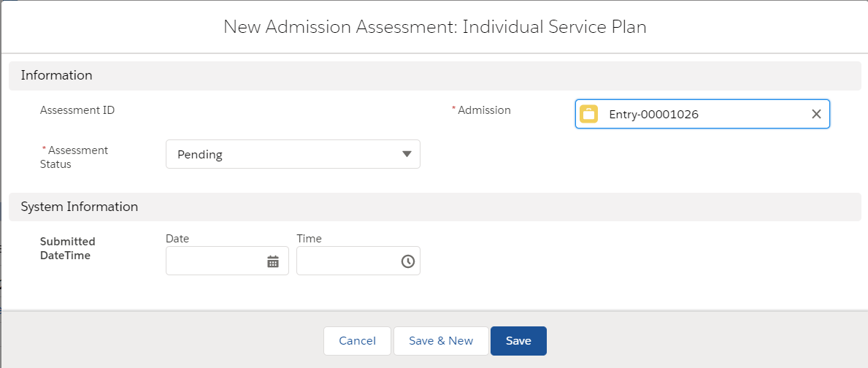
Task: Click inside the Submitted Time input field
Action: (x=347, y=261)
